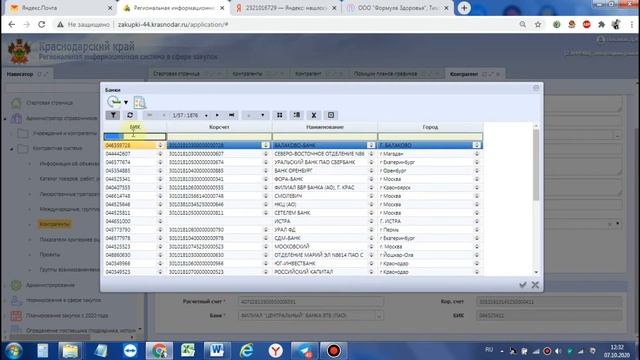Click the column settings icon beside grid icon
This screenshot has height=360, width=640.
[x=297, y=115]
